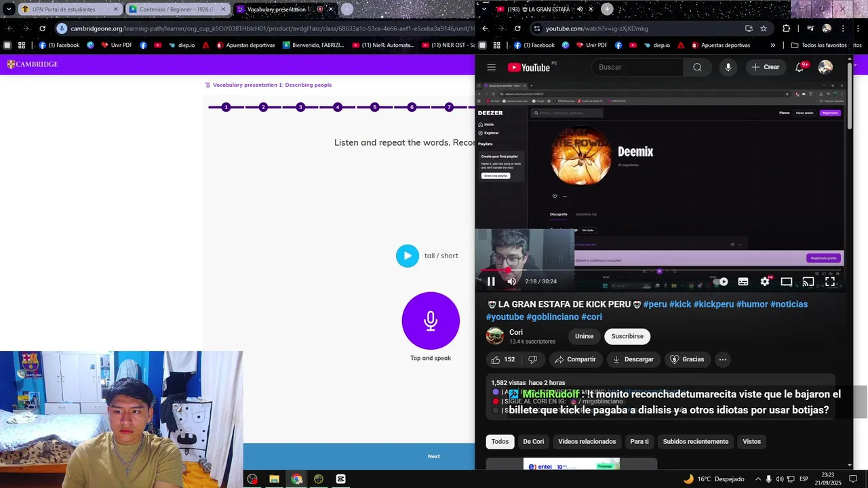868x488 pixels.
Task: Select the Para ti chip
Action: point(639,441)
